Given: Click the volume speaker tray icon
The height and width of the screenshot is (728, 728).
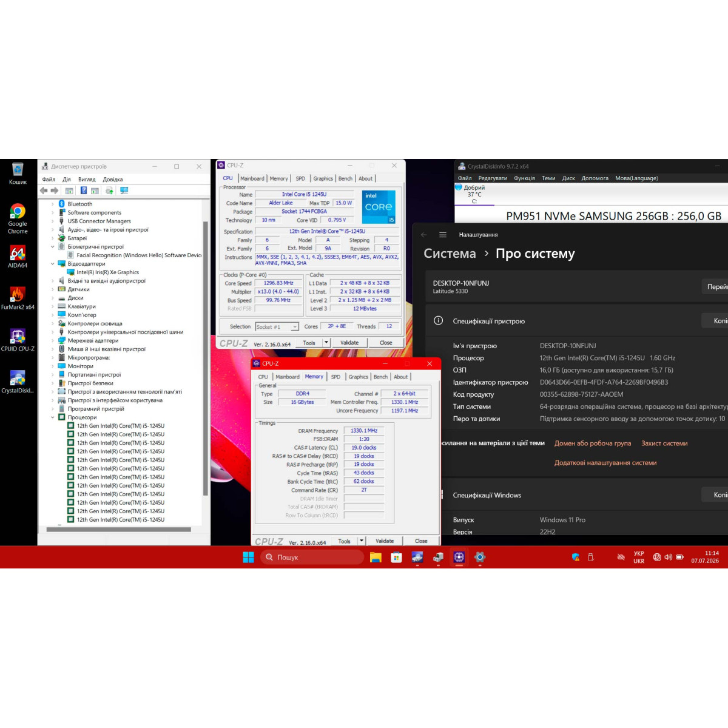Looking at the screenshot, I should 668,557.
